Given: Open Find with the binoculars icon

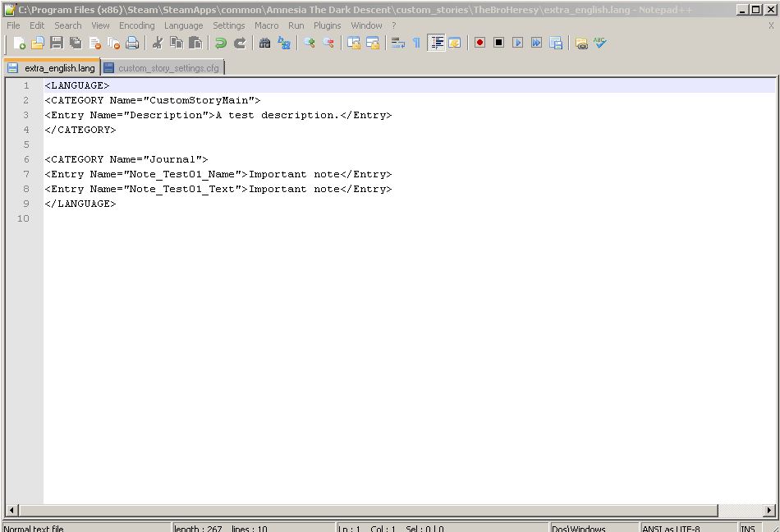Looking at the screenshot, I should coord(264,43).
